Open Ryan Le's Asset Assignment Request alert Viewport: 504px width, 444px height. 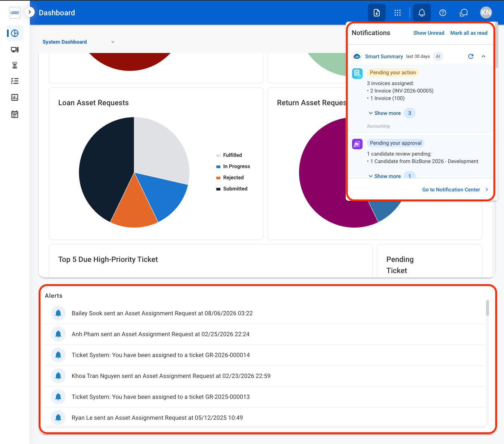coord(265,417)
